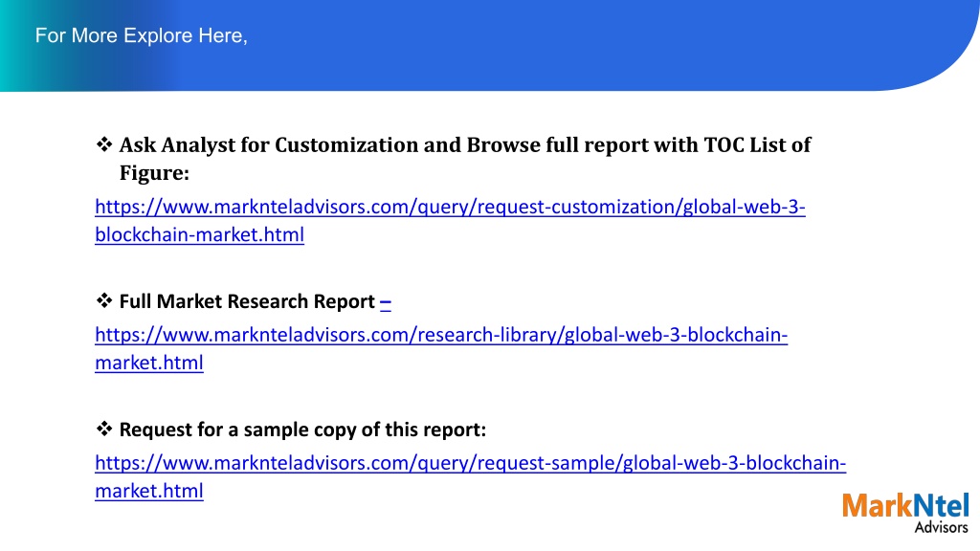Click the word "Figure:" in the first bullet
The width and height of the screenshot is (980, 551).
click(154, 173)
